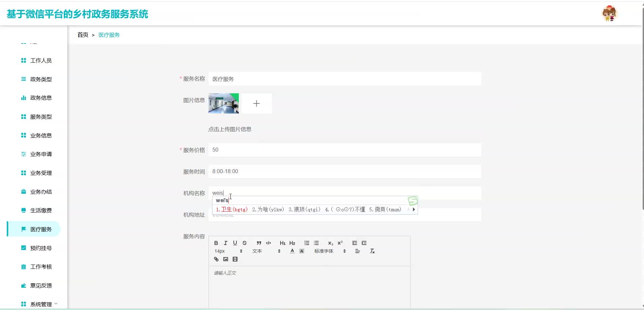Screen dimensions: 644x310
Task: Open the 文本 paragraph style dropdown
Action: click(x=266, y=251)
